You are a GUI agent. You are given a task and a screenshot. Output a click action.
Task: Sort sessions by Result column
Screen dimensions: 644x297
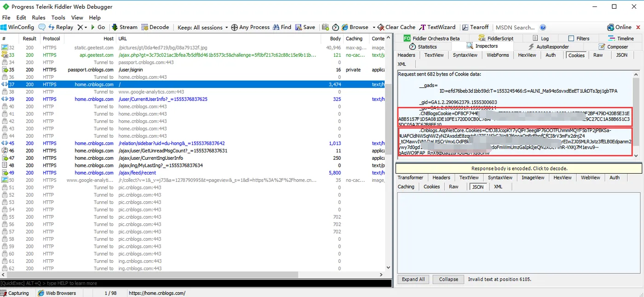tap(30, 39)
